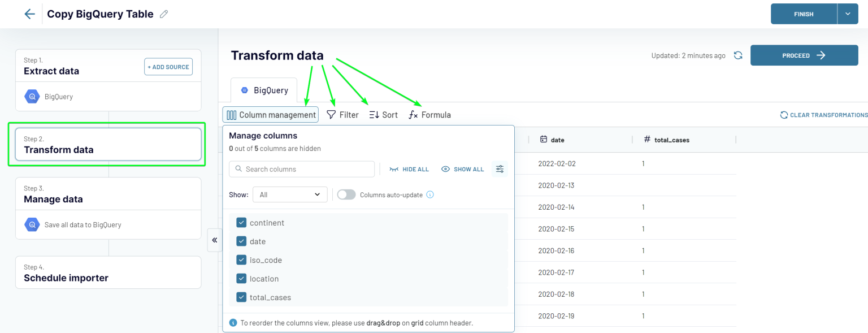Screen dimensions: 868x333
Task: Click the info icon next to Columns auto-update
Action: (429, 194)
